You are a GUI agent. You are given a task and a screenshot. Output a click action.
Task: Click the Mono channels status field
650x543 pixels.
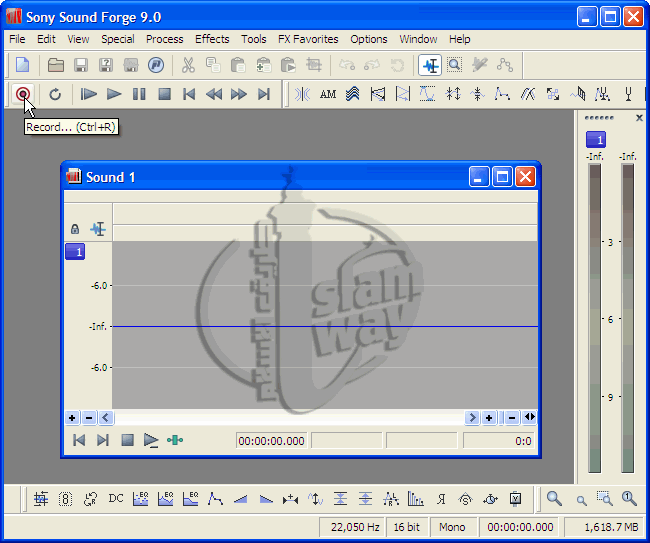coord(452,527)
